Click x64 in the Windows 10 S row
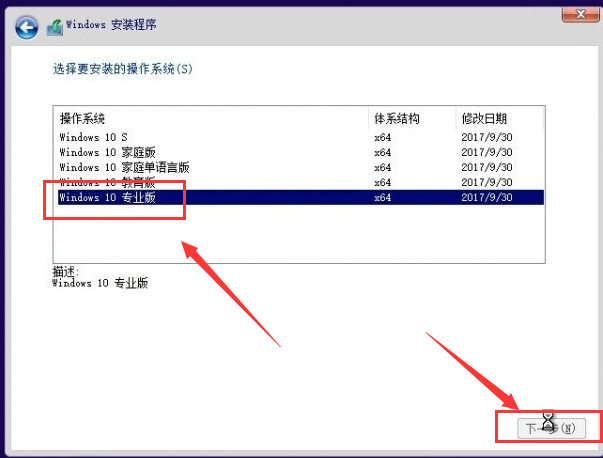Image resolution: width=603 pixels, height=458 pixels. point(382,137)
